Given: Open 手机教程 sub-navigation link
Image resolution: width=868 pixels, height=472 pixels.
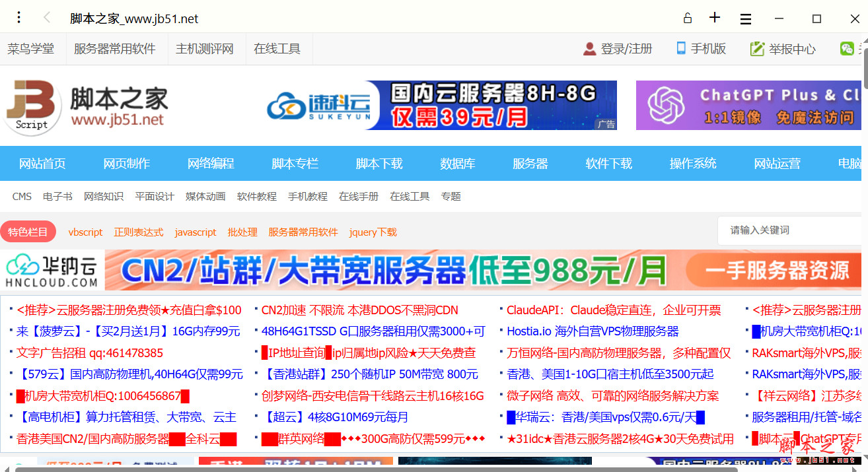Looking at the screenshot, I should (308, 197).
